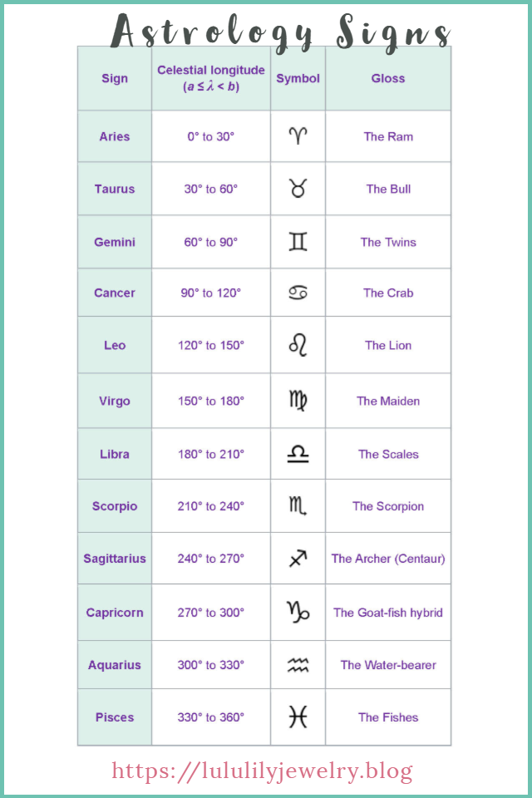Click the Sagittarius arrow symbol
Image resolution: width=532 pixels, height=798 pixels.
[298, 559]
